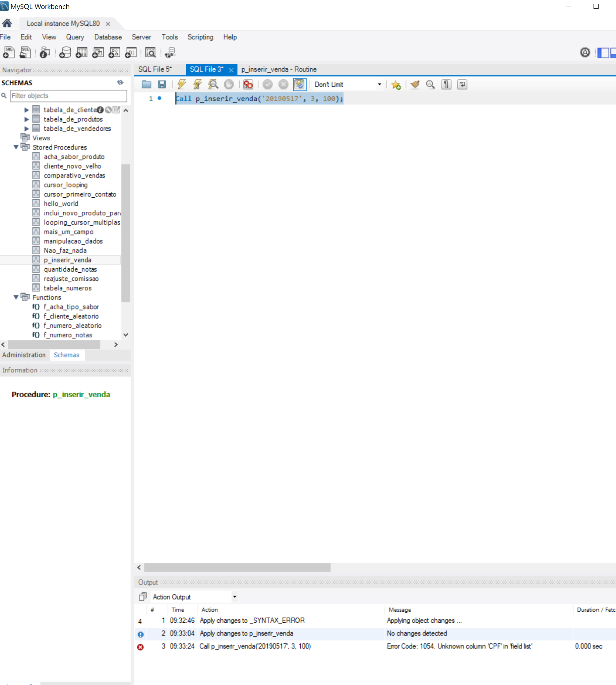This screenshot has width=616, height=685.
Task: Execute script lightning bolt icon
Action: pyautogui.click(x=181, y=84)
